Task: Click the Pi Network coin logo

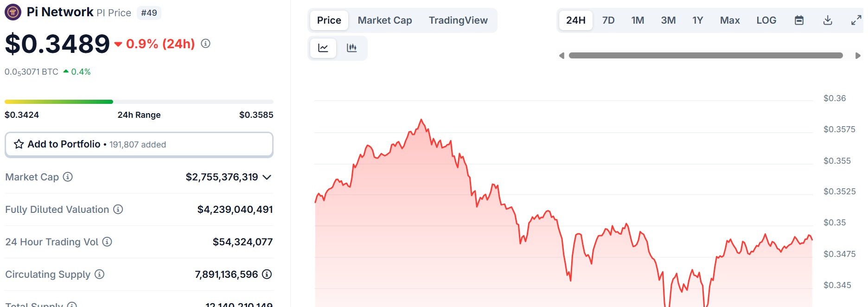Action: (x=13, y=12)
